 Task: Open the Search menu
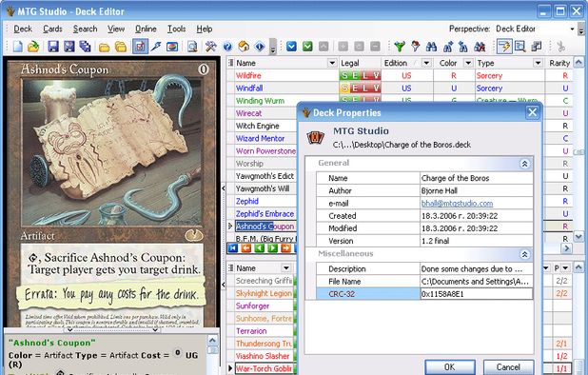[85, 29]
